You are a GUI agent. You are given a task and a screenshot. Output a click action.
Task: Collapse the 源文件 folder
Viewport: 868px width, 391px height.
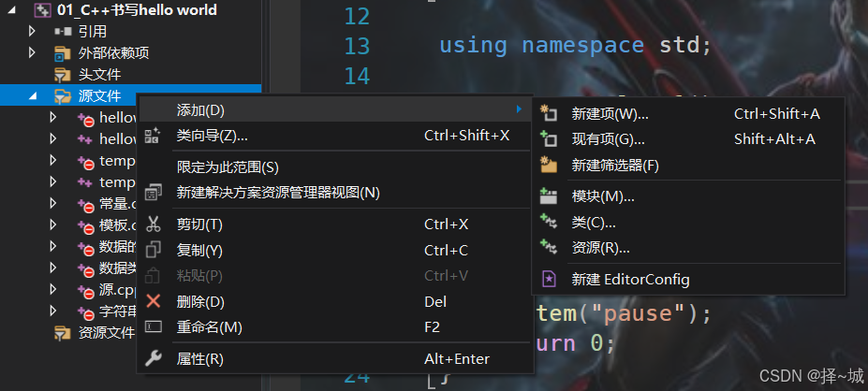point(33,96)
